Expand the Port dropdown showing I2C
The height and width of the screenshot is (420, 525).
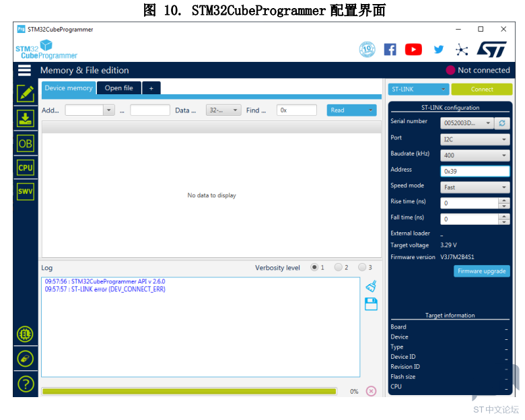(475, 139)
